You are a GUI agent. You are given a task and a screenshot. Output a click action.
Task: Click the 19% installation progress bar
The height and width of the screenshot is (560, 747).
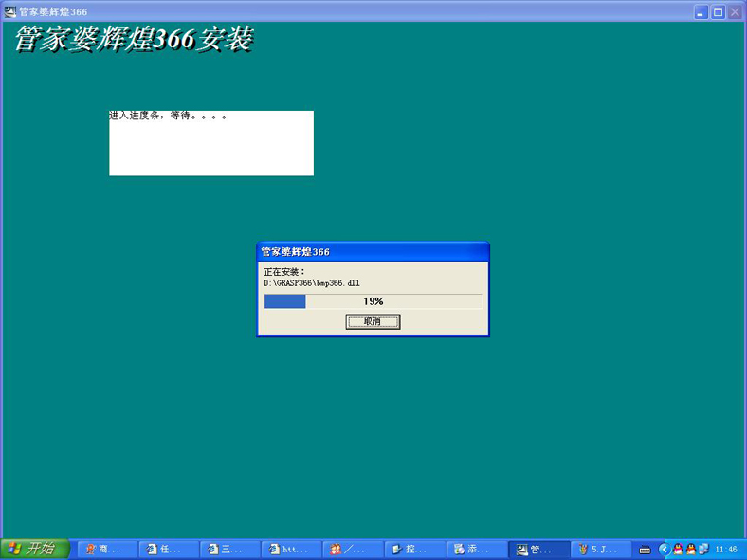coord(373,301)
